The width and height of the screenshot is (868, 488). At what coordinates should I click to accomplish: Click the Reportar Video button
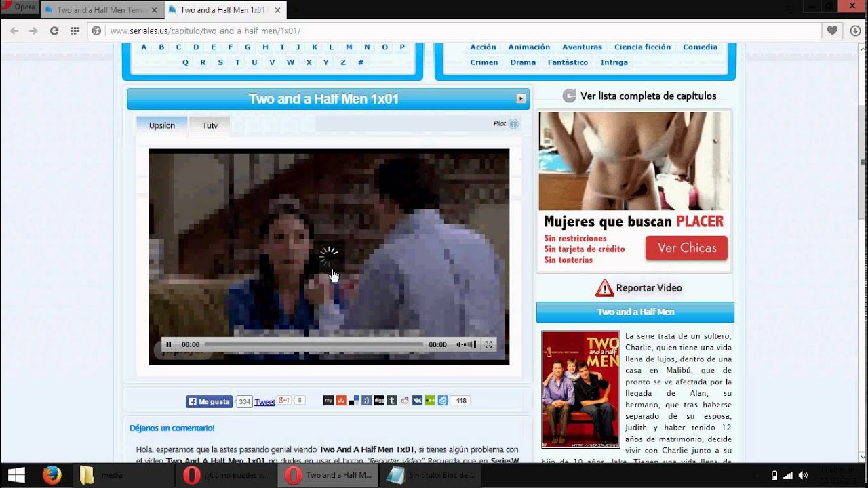[639, 288]
